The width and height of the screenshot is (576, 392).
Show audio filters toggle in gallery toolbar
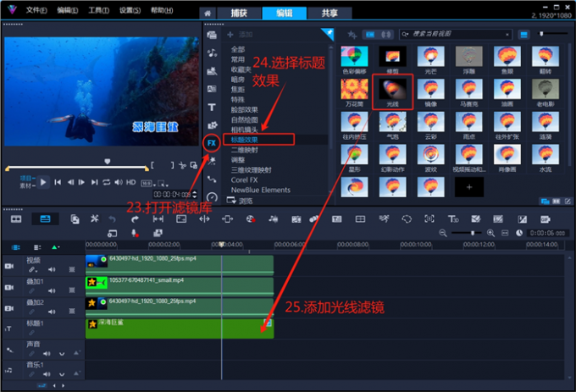click(x=385, y=35)
